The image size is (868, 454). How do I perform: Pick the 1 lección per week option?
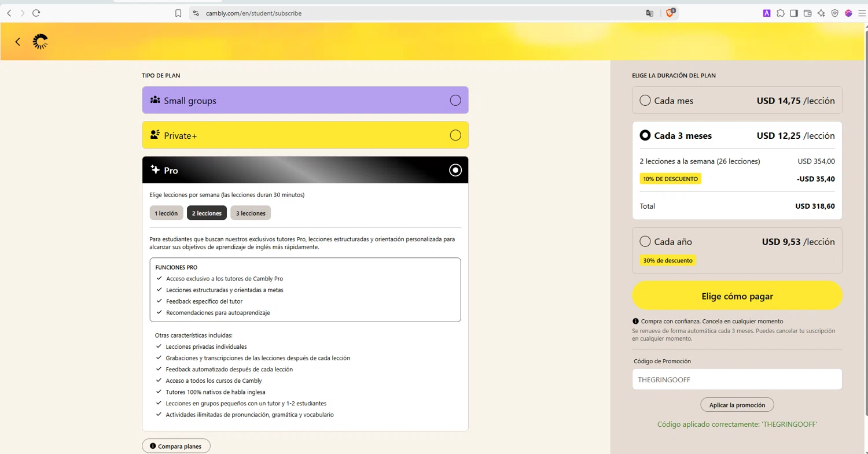(166, 213)
